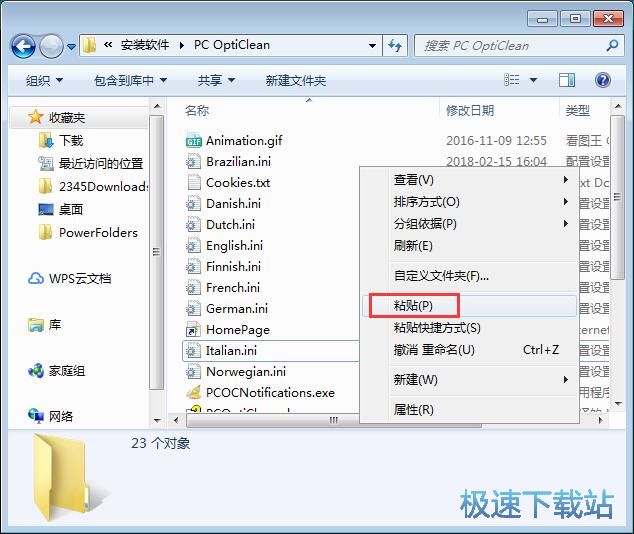Screen dimensions: 634x534
Task: Open 新建(W) submenu
Action: tap(469, 380)
